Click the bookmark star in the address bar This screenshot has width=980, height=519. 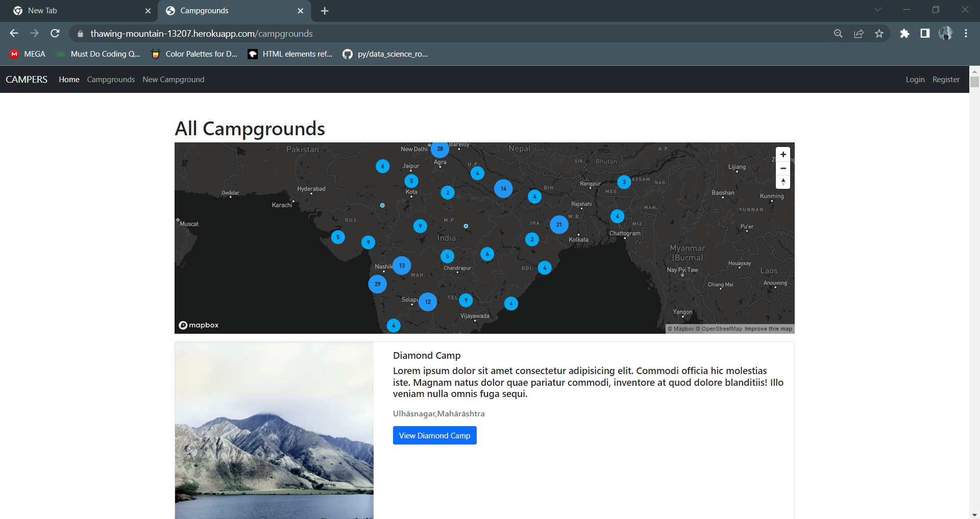click(879, 33)
